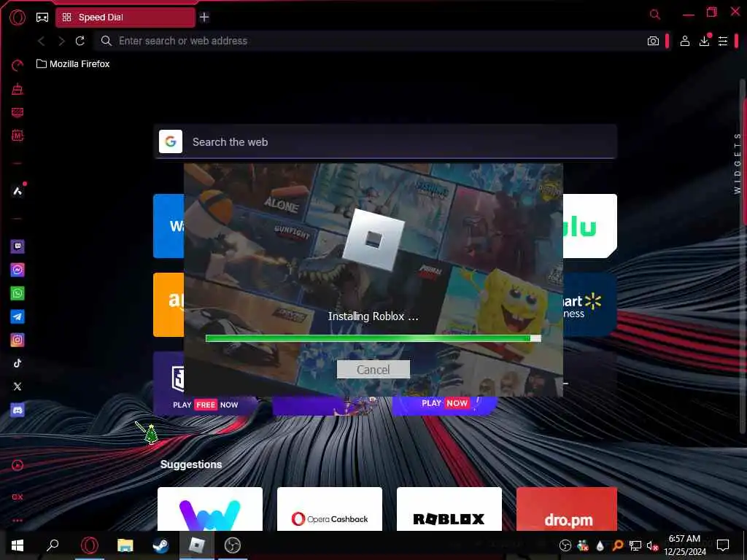Open the Amazon speed dial tile

tap(169, 306)
